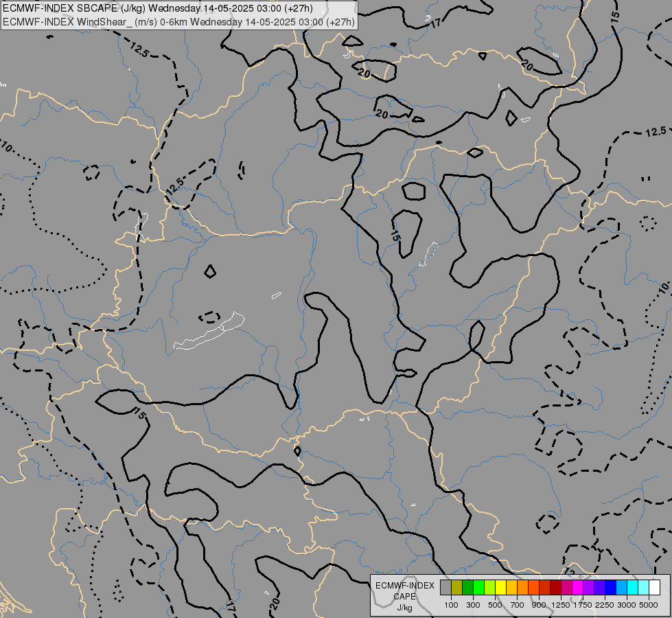The height and width of the screenshot is (618, 672).
Task: Click the "3000" legend tick label
Action: pyautogui.click(x=627, y=605)
